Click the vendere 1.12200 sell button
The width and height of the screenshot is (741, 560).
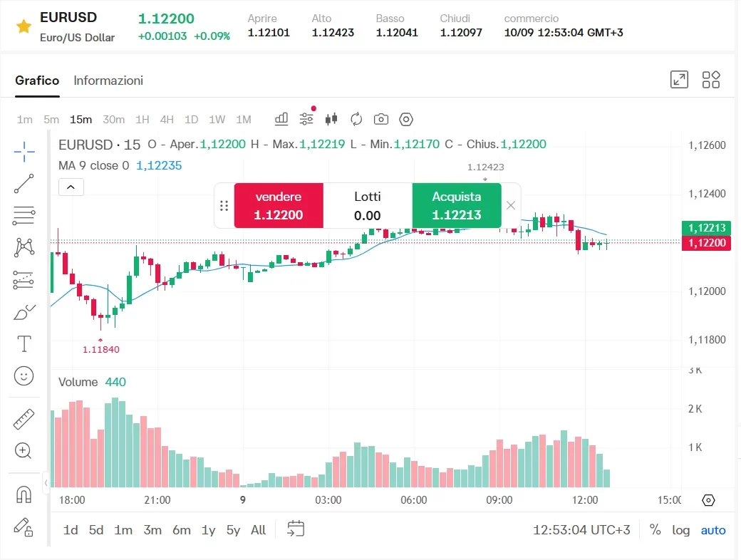[x=279, y=206]
